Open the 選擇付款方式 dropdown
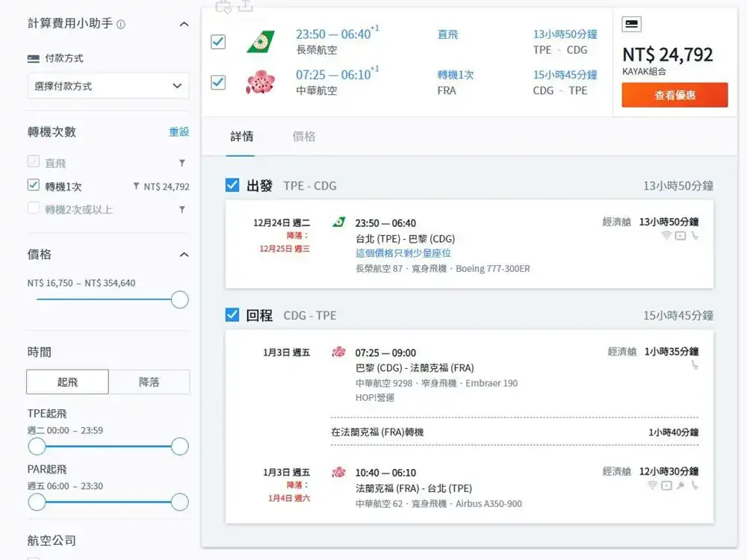The image size is (747, 560). pyautogui.click(x=108, y=86)
